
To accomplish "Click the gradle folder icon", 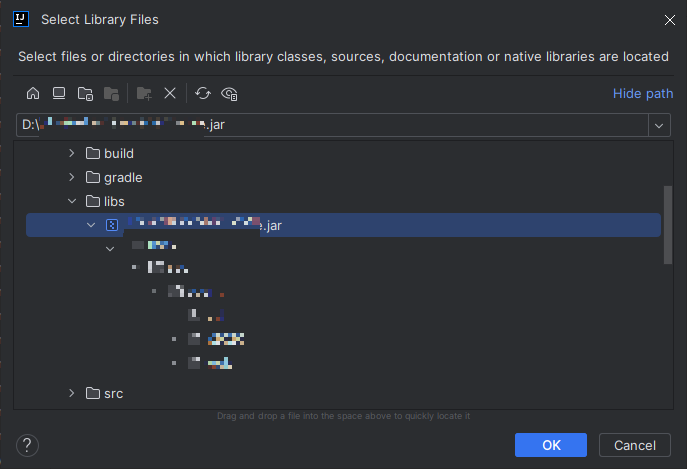I will 93,177.
